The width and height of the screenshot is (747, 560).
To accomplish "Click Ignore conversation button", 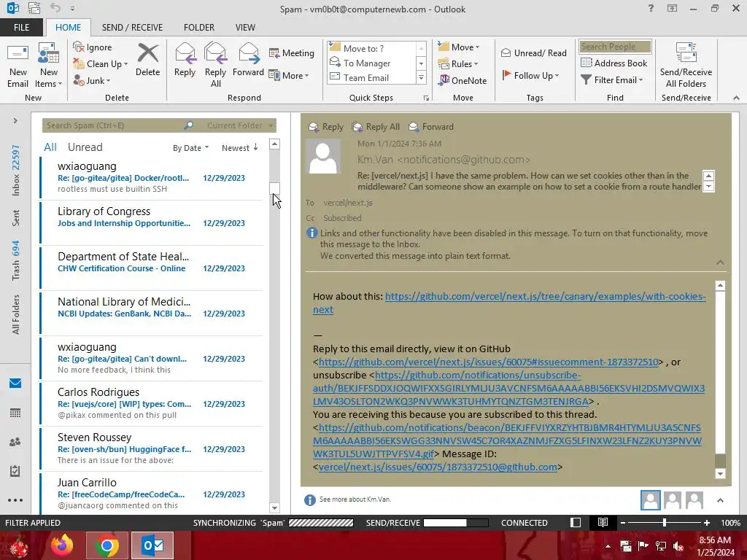I will (93, 47).
